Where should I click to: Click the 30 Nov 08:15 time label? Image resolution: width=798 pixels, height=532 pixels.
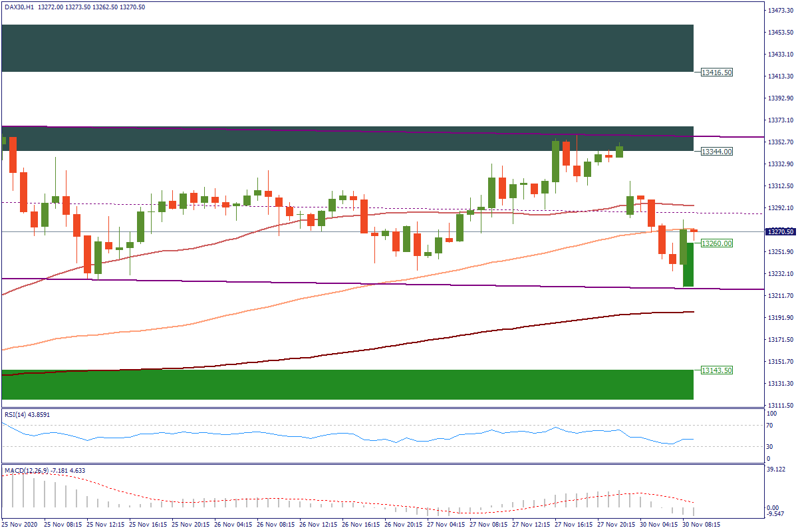pyautogui.click(x=702, y=525)
